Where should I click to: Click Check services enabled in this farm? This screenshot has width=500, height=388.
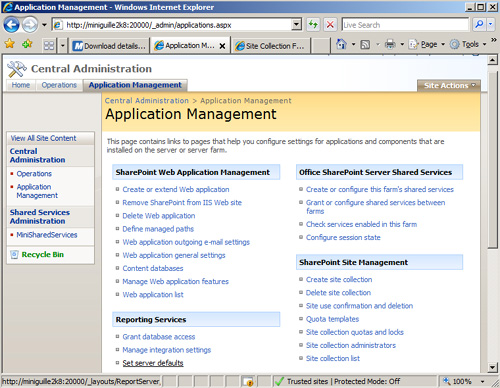[361, 224]
